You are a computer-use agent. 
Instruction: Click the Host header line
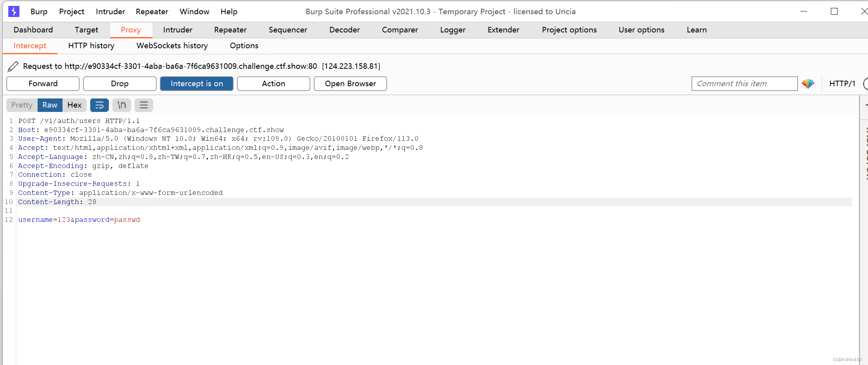click(151, 130)
